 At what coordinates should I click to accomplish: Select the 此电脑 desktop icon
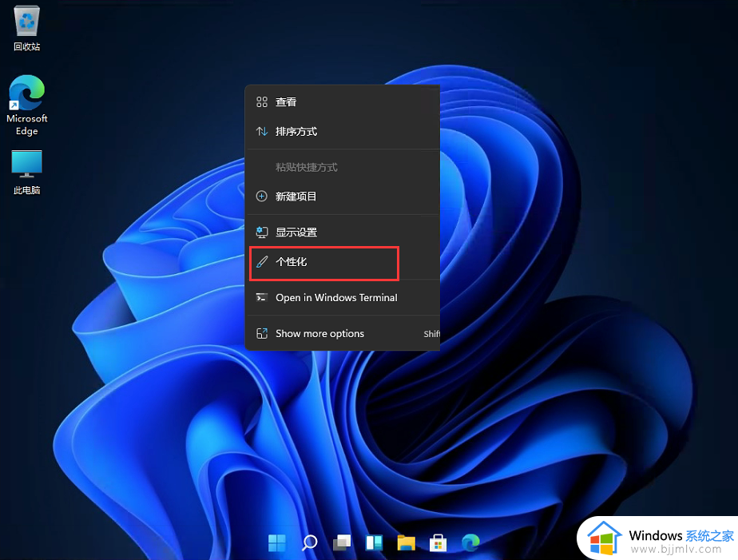pos(27,173)
